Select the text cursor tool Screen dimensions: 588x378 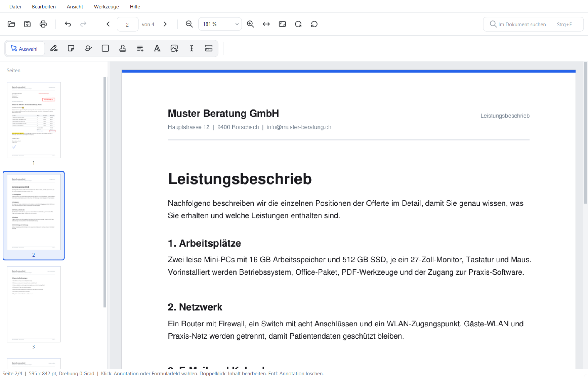tap(192, 48)
